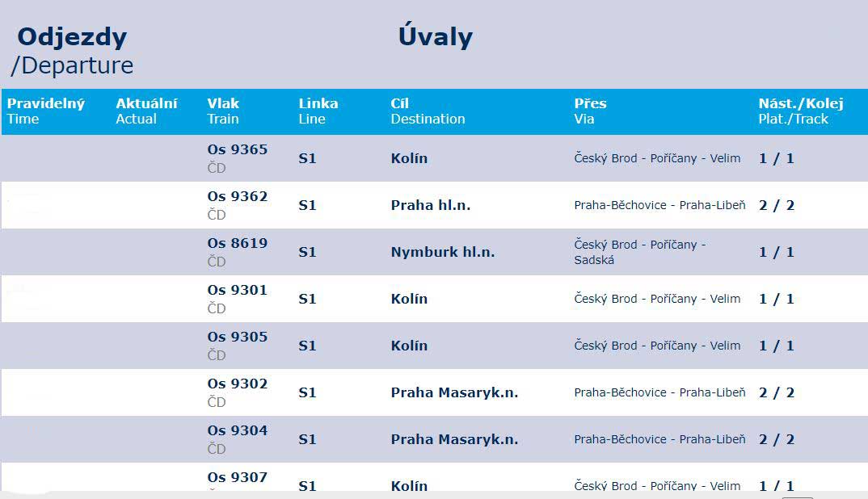Select Český Brod - Poříčany - Sadská route text
868x499 pixels.
[640, 252]
